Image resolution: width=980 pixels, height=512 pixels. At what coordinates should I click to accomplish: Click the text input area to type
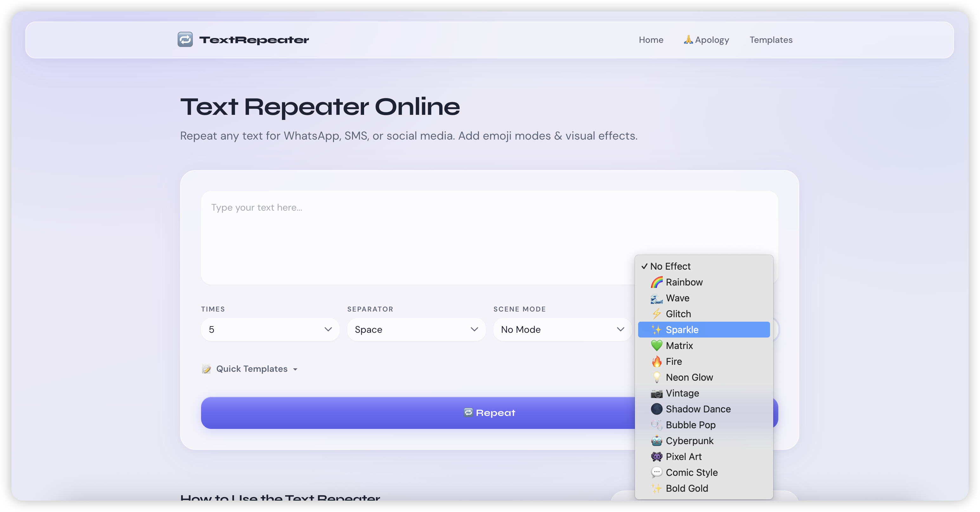418,236
